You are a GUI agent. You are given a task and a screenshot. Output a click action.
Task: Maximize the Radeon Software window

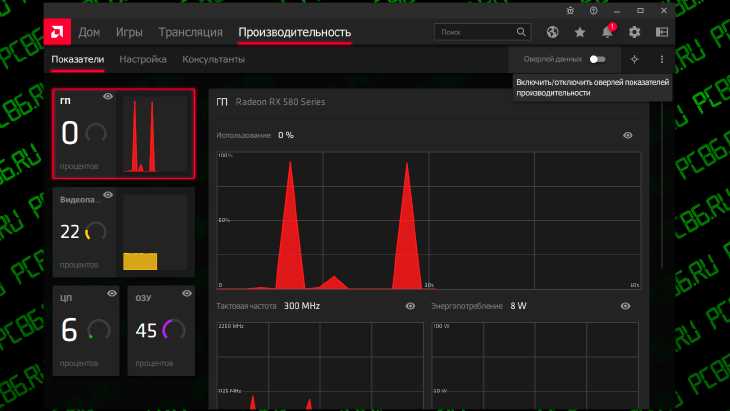[x=640, y=10]
